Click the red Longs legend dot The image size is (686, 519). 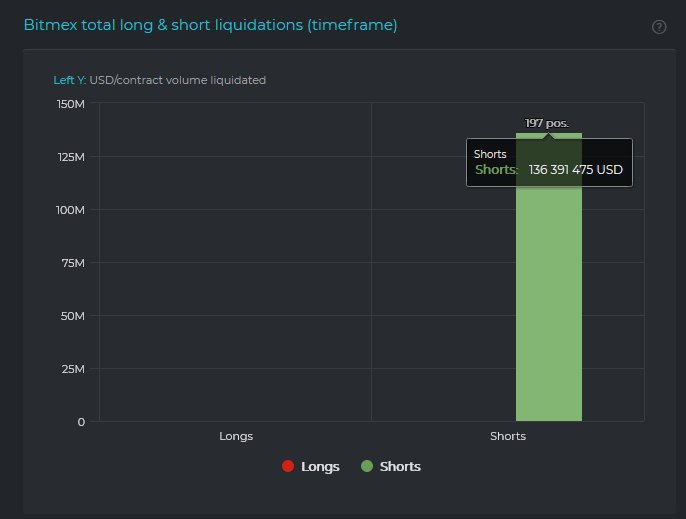click(x=288, y=466)
